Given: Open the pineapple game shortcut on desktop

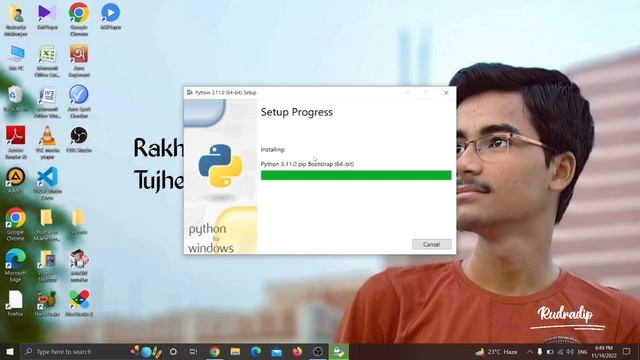Looking at the screenshot, I should (x=47, y=303).
